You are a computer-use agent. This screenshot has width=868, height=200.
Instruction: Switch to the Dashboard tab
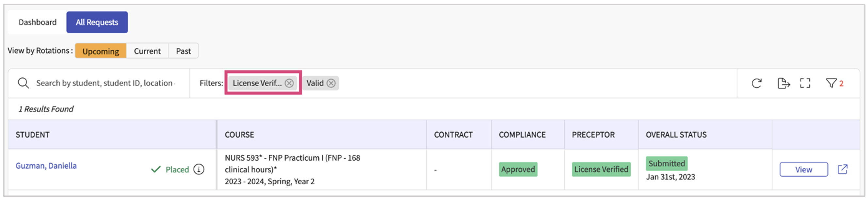click(38, 22)
